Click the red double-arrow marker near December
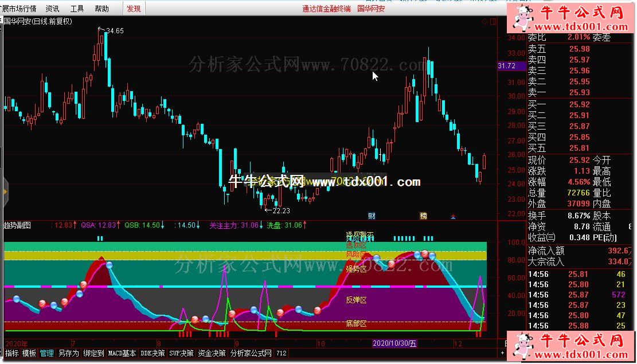 click(x=454, y=217)
